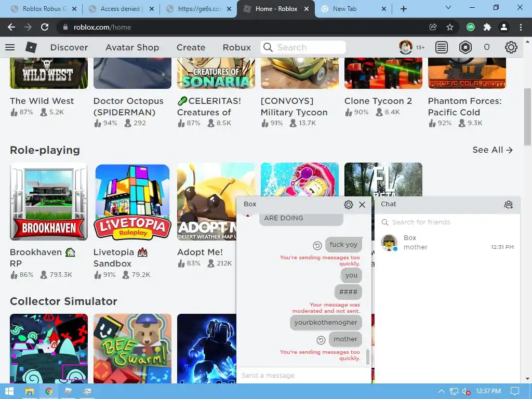This screenshot has width=532, height=399.
Task: Click the Search for friends field
Action: [x=447, y=222]
